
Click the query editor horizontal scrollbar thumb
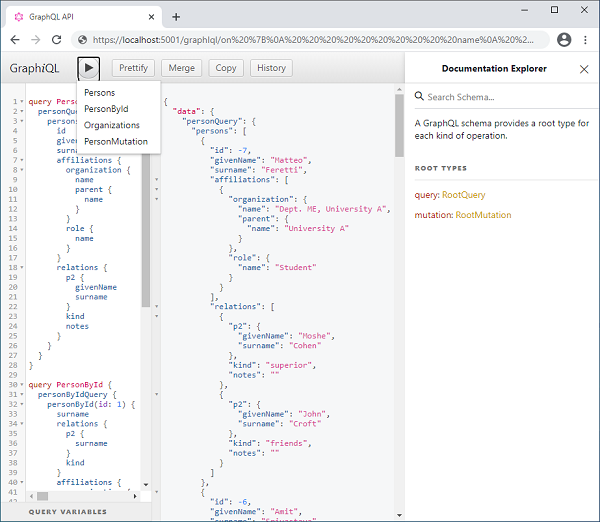(x=42, y=496)
